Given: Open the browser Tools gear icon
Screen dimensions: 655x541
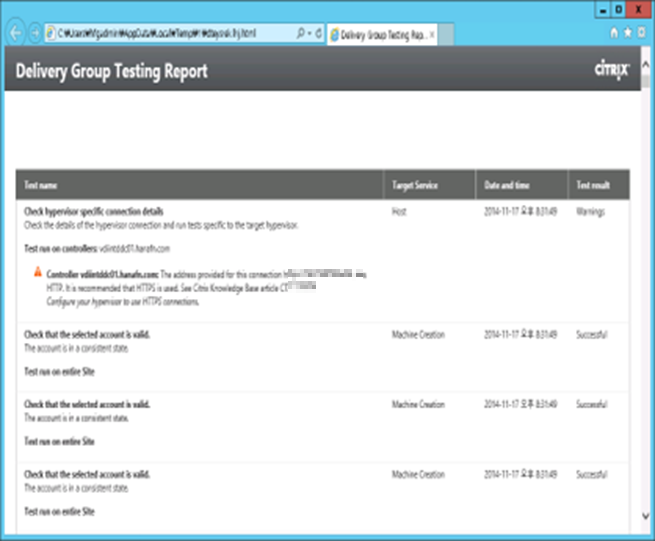Looking at the screenshot, I should pyautogui.click(x=642, y=33).
